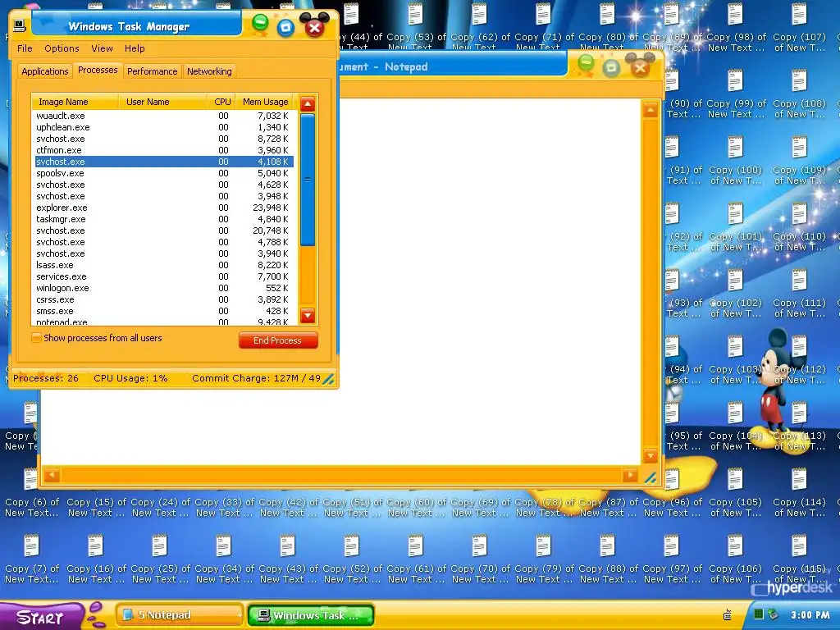Switch to the Performance tab
Viewport: 840px width, 630px height.
pyautogui.click(x=152, y=71)
